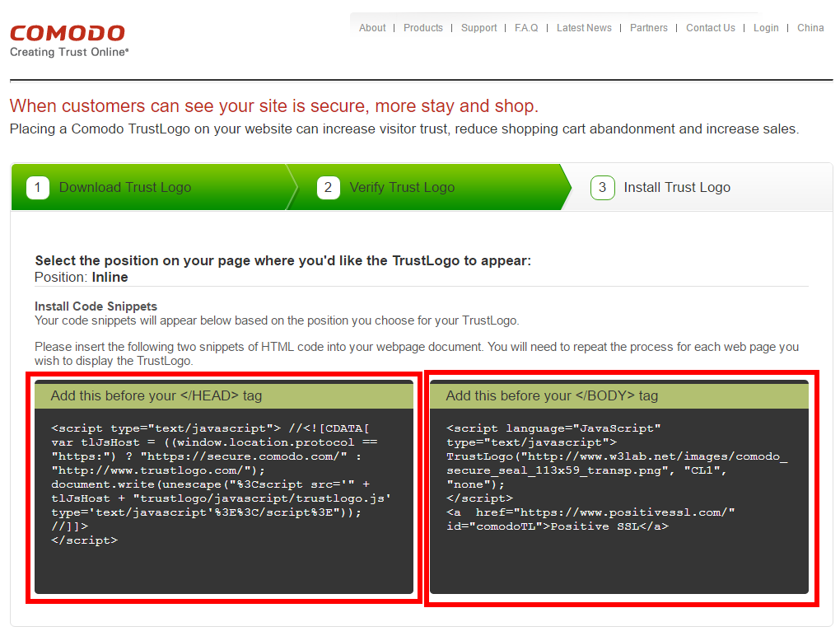This screenshot has height=636, width=840.
Task: Click the 'Add this before your </BODY> tag' header
Action: pos(552,395)
